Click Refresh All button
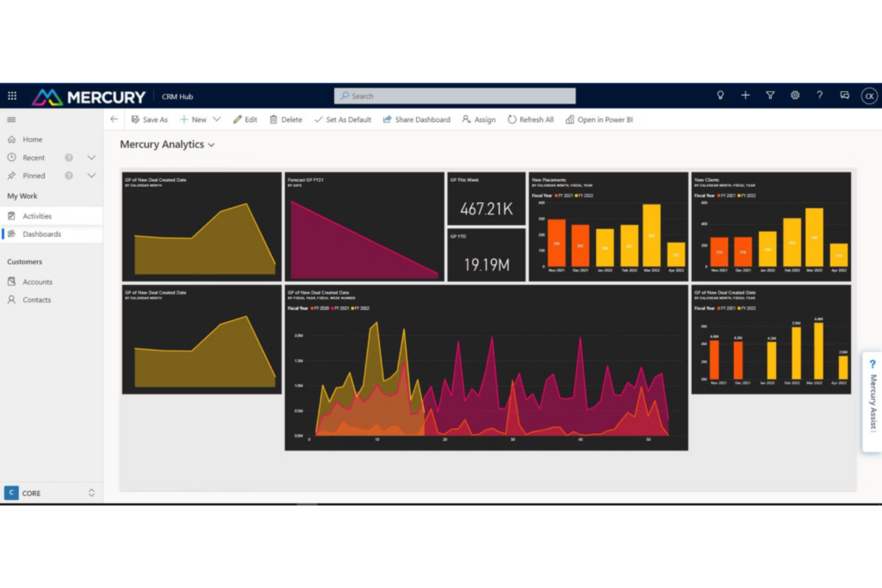Image resolution: width=882 pixels, height=588 pixels. click(530, 120)
